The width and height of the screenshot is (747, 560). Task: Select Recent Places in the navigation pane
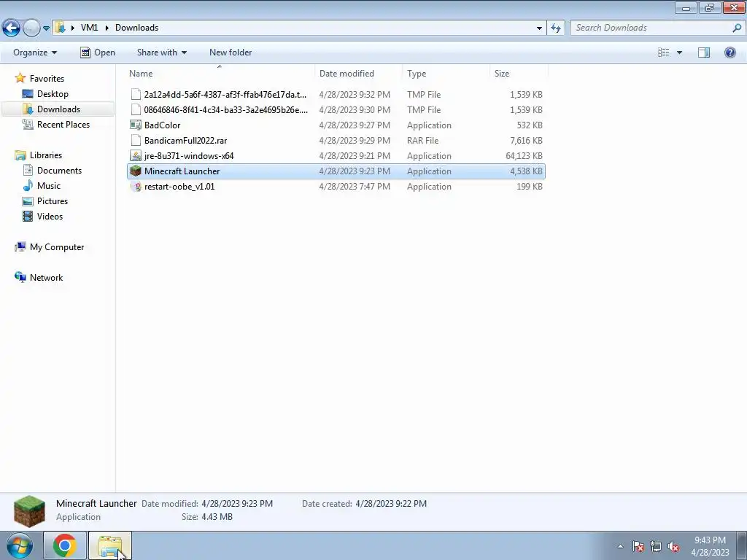coord(63,124)
